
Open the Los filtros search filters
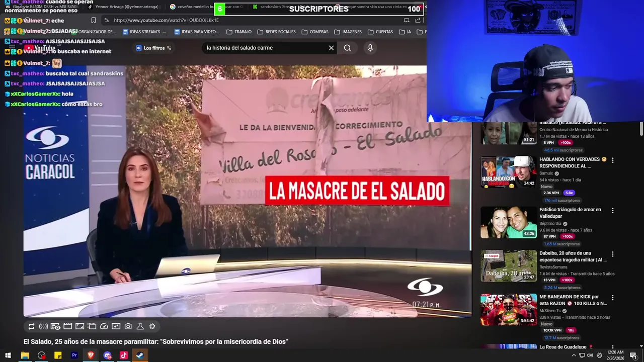[154, 48]
